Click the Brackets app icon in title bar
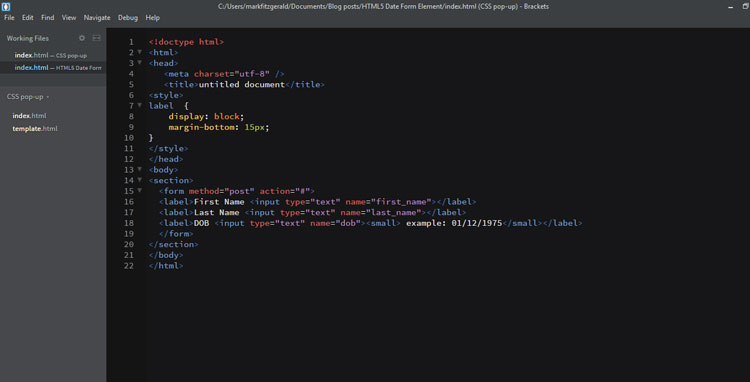The height and width of the screenshot is (382, 750). (5, 7)
